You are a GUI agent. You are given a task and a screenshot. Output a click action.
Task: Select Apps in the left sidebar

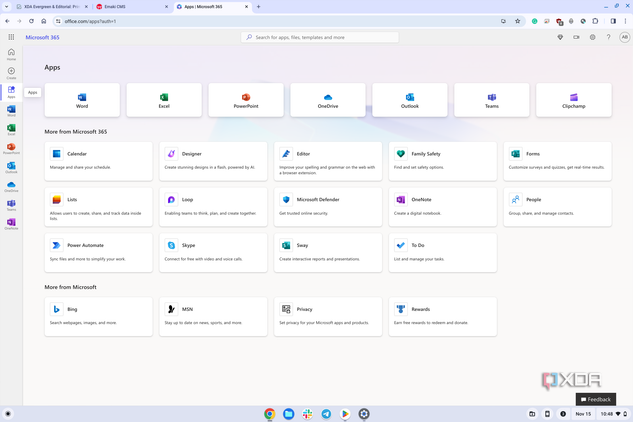pos(11,92)
